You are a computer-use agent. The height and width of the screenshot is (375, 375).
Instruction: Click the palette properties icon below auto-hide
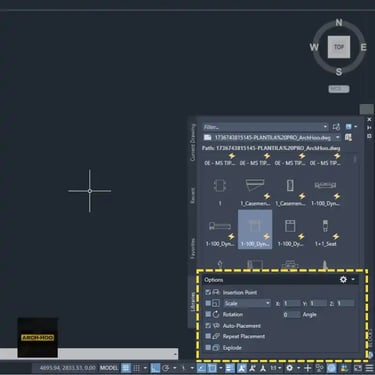coord(369,136)
